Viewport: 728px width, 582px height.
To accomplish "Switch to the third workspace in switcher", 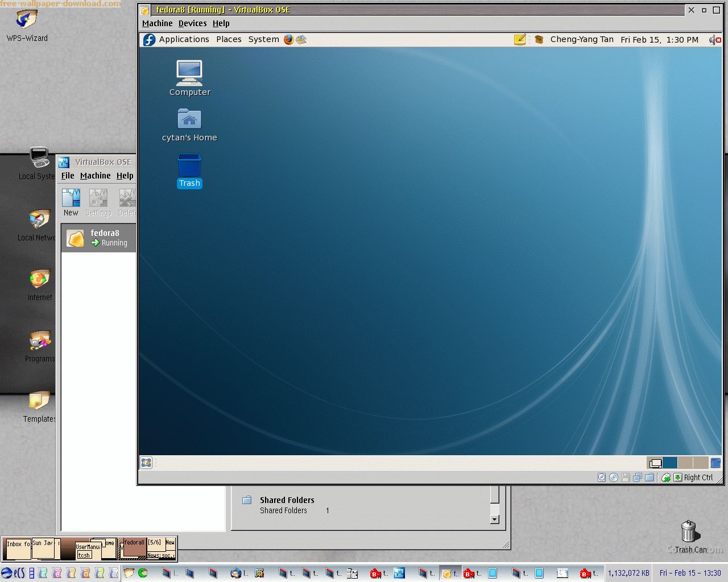I will point(685,463).
